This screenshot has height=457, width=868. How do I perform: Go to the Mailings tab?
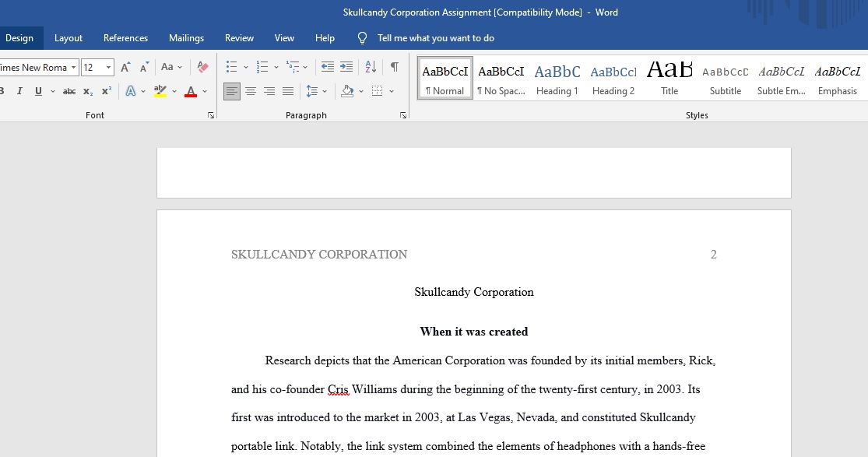tap(187, 37)
